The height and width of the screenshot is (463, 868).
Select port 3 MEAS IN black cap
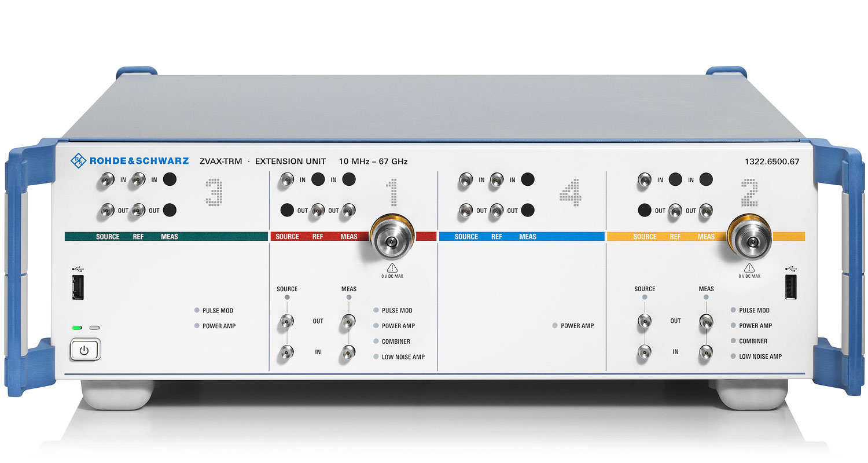pyautogui.click(x=169, y=180)
